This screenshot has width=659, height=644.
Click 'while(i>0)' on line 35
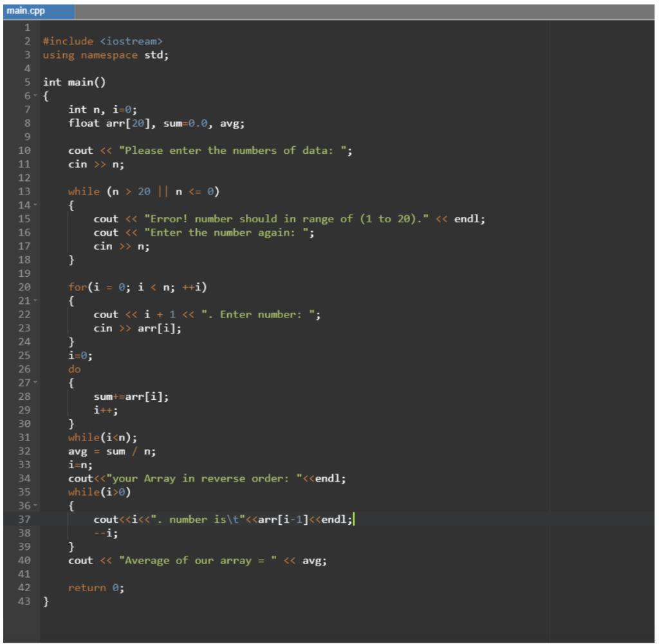100,492
